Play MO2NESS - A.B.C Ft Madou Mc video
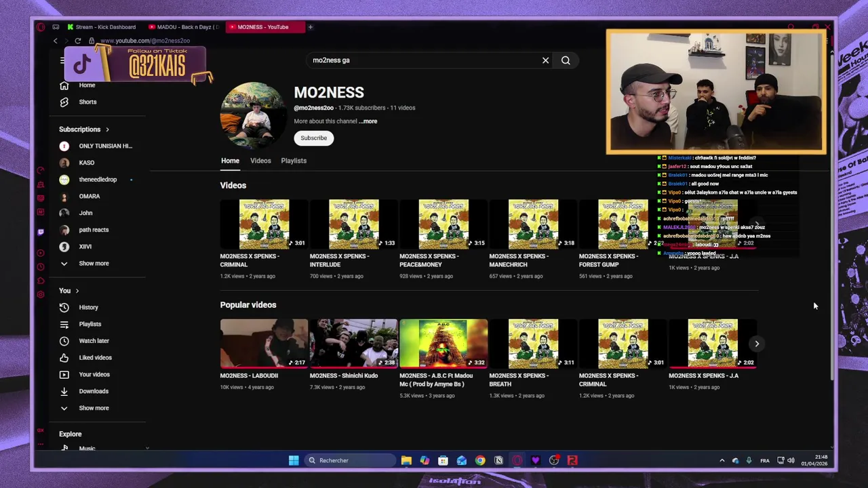Viewport: 868px width, 488px height. 443,343
